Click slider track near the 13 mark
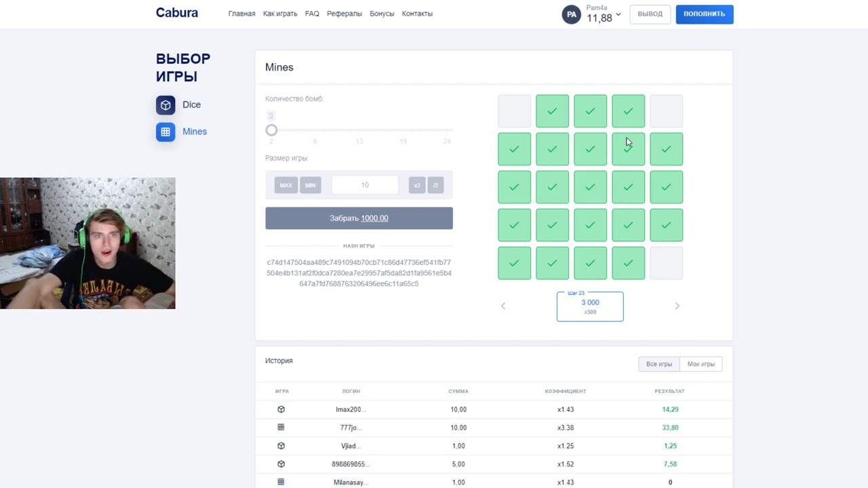This screenshot has width=868, height=488. pyautogui.click(x=359, y=130)
